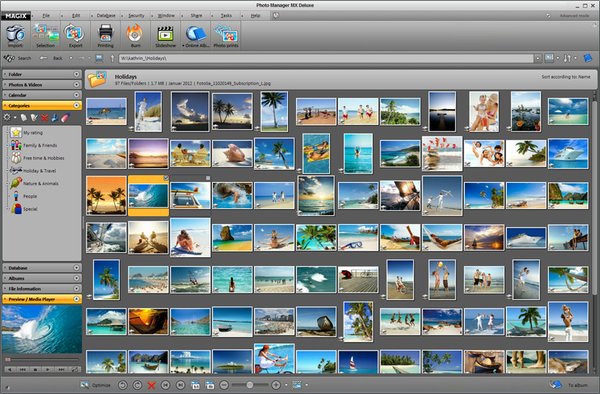Click the Optimize button
600x394 pixels.
tap(96, 385)
